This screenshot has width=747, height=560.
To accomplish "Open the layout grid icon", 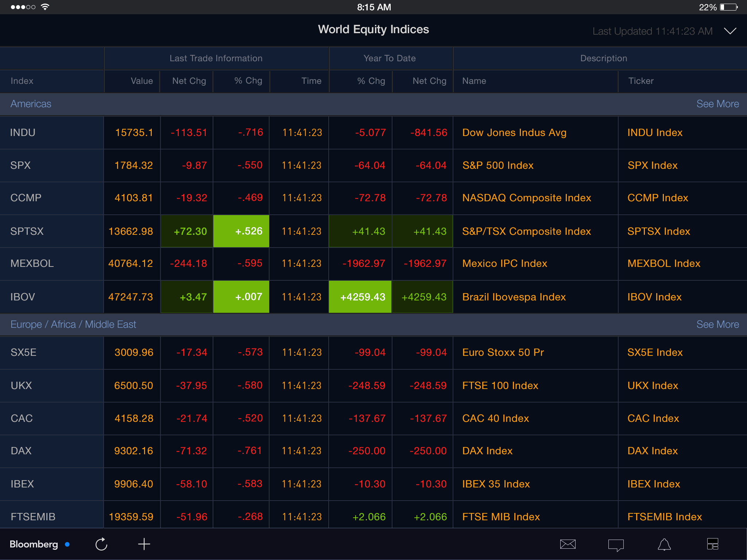I will tap(712, 544).
